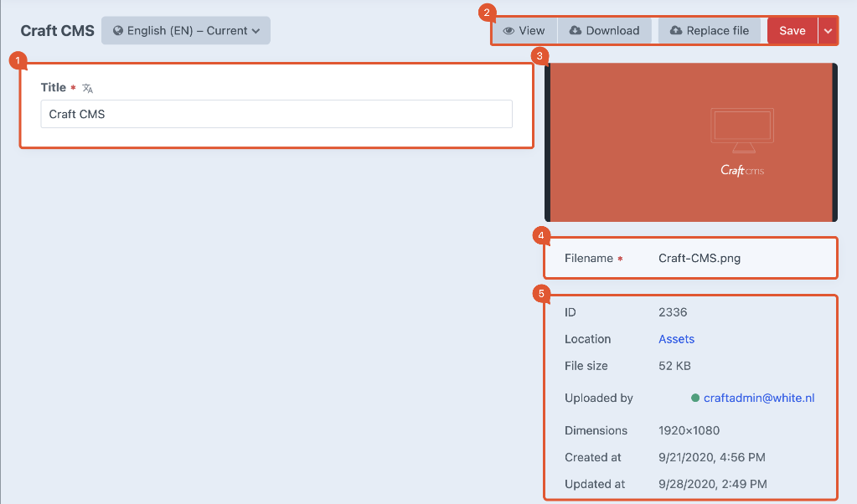Select the Craft-CMS.png filename field

700,259
